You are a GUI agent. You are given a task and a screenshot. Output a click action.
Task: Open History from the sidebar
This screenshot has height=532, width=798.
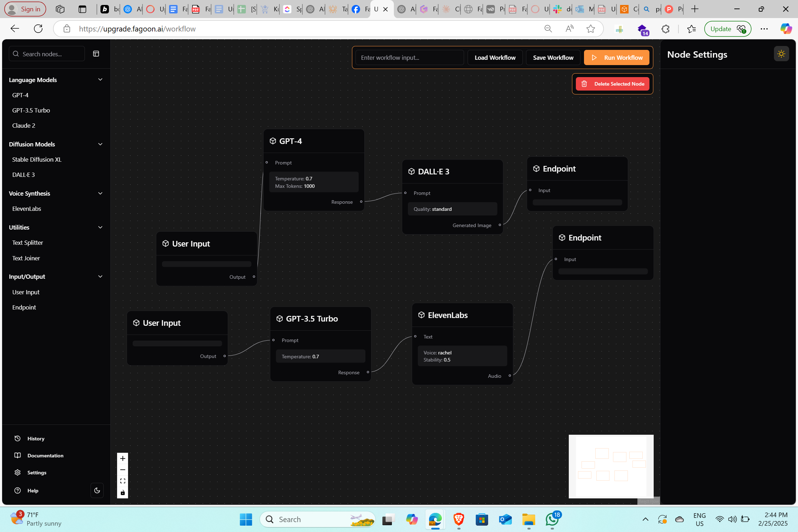[x=36, y=439]
